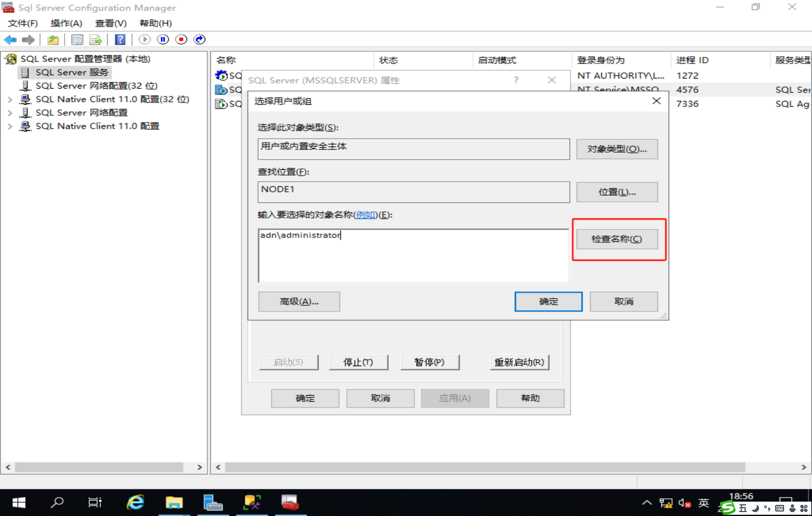Click the 位置(L)... button
This screenshot has height=516, width=812.
pyautogui.click(x=617, y=192)
